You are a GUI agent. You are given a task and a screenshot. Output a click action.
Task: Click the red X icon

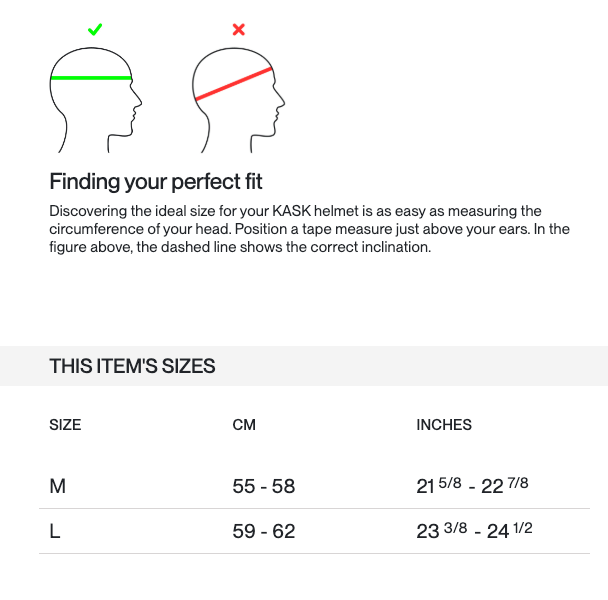coord(238,29)
